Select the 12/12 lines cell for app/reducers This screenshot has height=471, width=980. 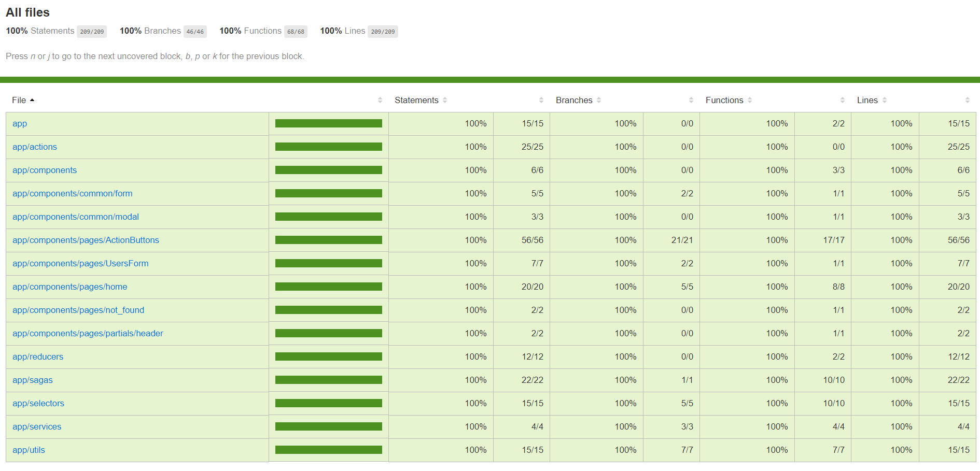point(947,357)
